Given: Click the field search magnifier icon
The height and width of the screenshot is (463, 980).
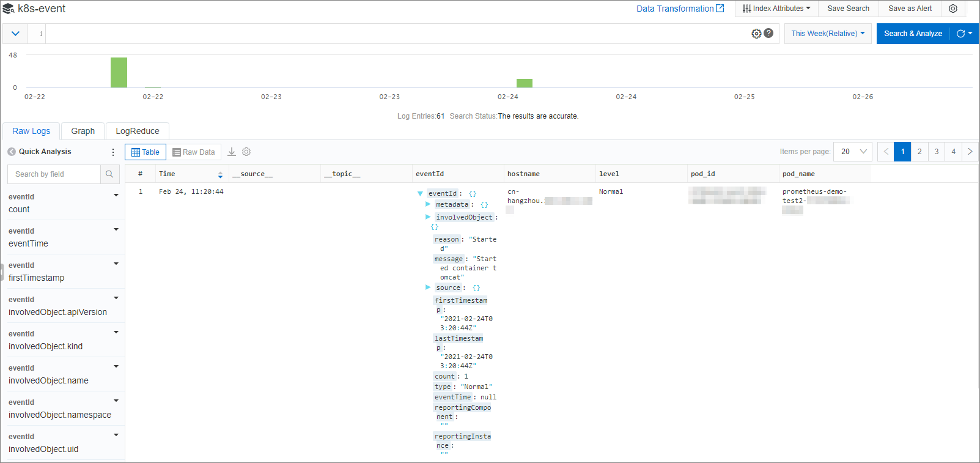Looking at the screenshot, I should (109, 174).
